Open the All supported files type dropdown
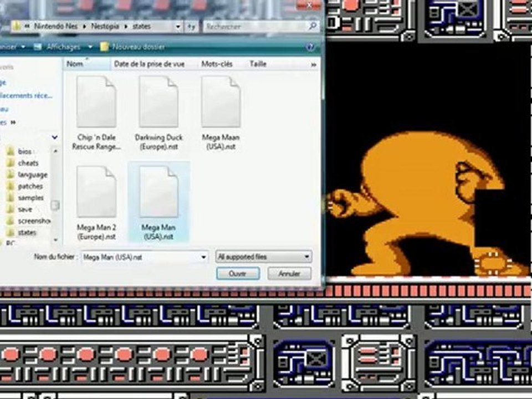The height and width of the screenshot is (399, 532). click(264, 257)
